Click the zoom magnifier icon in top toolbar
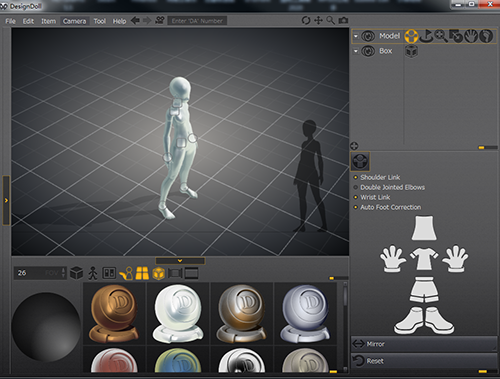This screenshot has width=500, height=379. [x=330, y=20]
